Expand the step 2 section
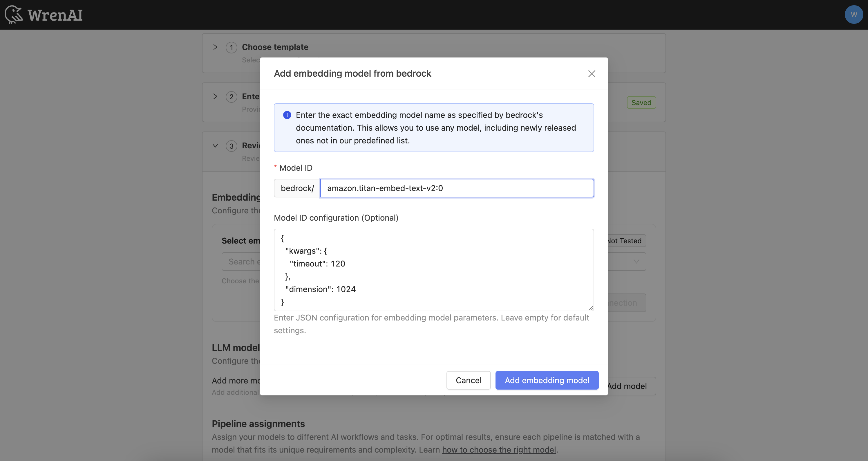868x461 pixels. click(215, 96)
